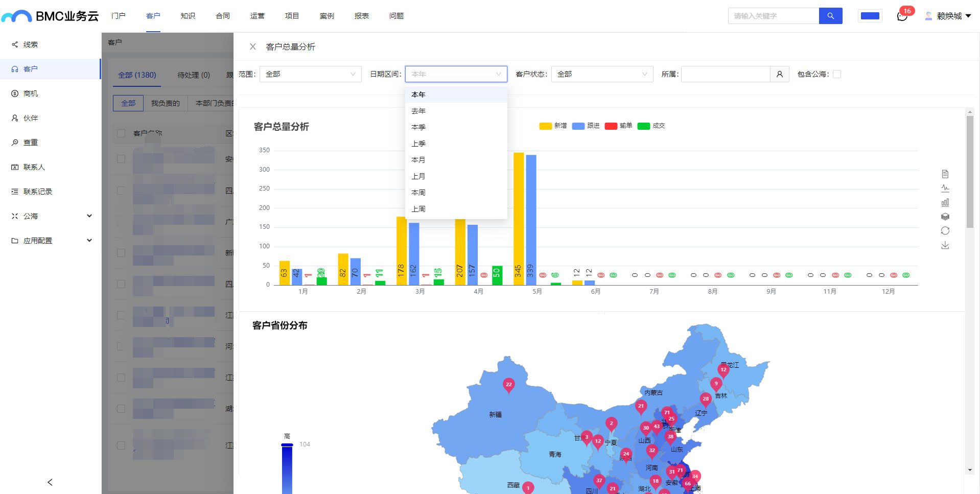This screenshot has height=494, width=980.
Task: Toggle 跟进 legend series
Action: click(x=586, y=126)
